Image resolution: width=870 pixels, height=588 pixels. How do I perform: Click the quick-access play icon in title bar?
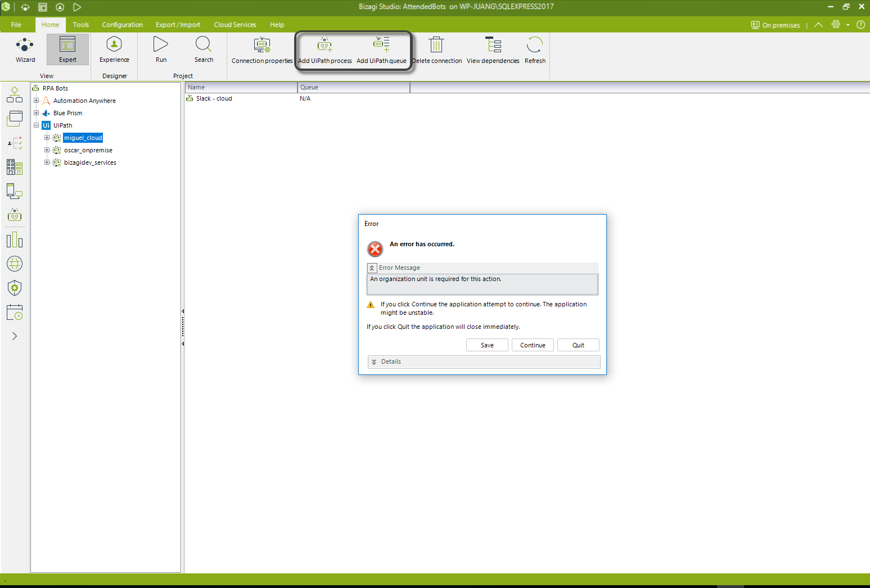[77, 7]
